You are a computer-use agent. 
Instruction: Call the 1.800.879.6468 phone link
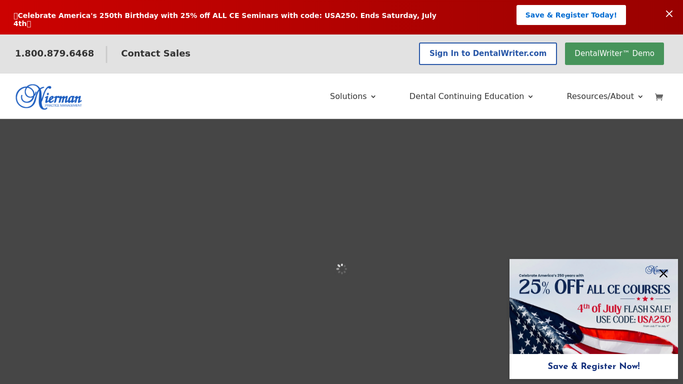click(x=54, y=53)
